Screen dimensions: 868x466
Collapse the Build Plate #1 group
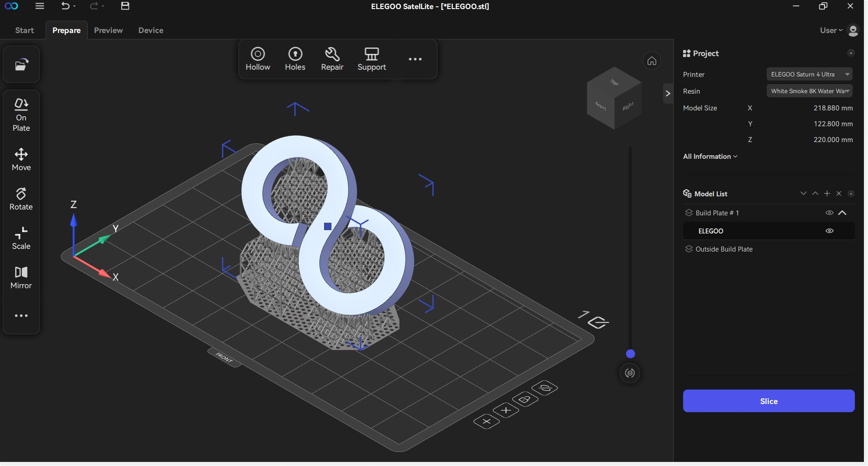pyautogui.click(x=842, y=213)
